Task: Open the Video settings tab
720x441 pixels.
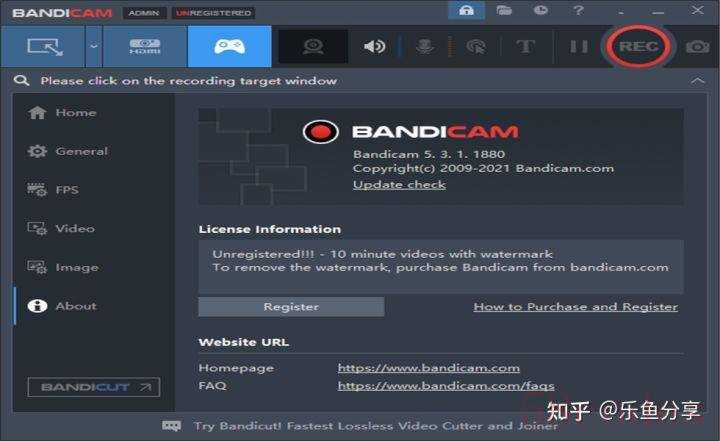Action: click(x=61, y=228)
